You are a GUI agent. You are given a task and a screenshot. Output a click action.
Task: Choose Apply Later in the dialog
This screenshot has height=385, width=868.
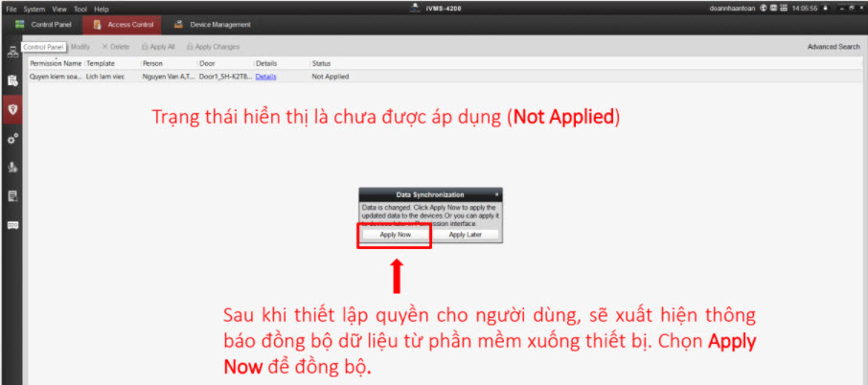click(466, 234)
